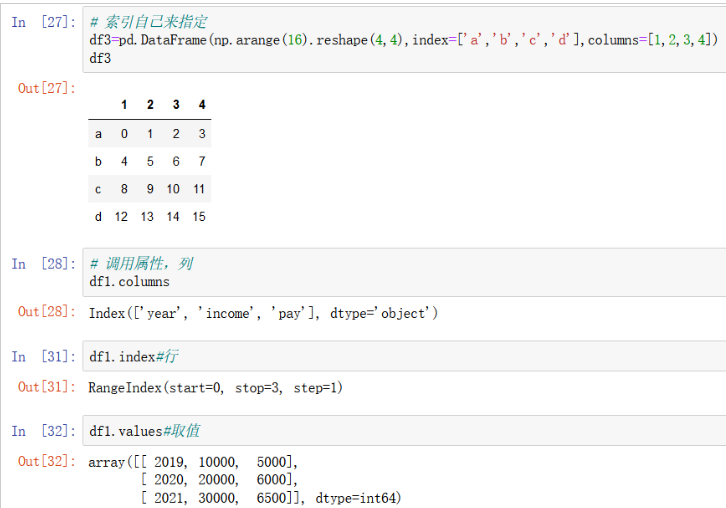Viewport: 726px width, 508px height.
Task: Select the Out[32] prompt label
Action: click(47, 461)
